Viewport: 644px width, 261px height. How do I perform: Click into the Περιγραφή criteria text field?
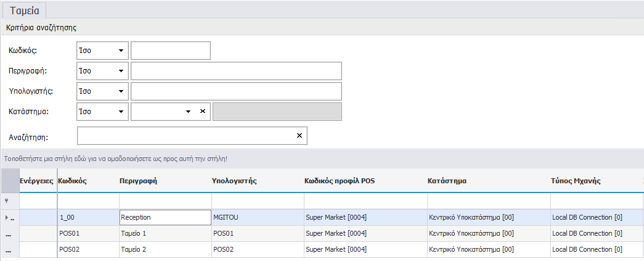(x=236, y=71)
